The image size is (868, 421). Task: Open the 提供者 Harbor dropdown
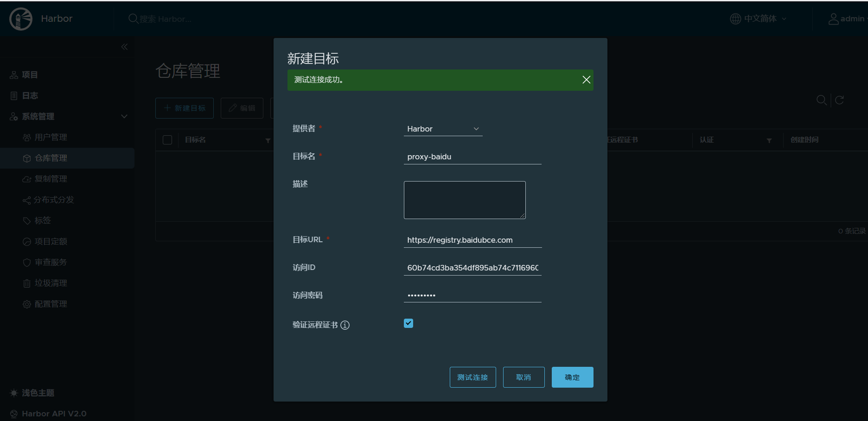pos(443,129)
